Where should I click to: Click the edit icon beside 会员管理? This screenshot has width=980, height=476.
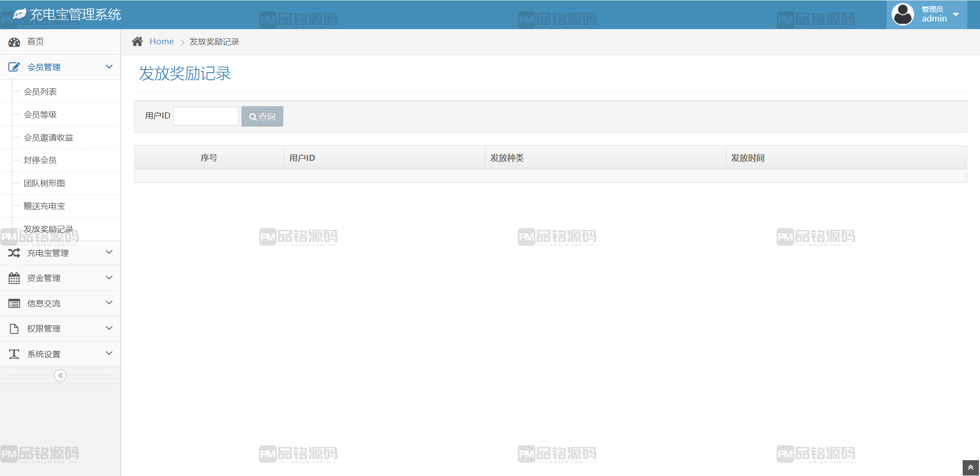click(14, 67)
